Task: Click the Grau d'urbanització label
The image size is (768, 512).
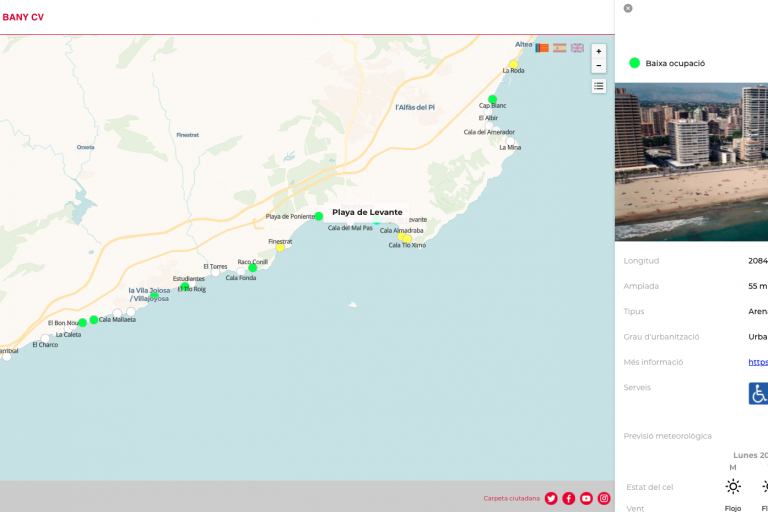Action: tap(661, 337)
